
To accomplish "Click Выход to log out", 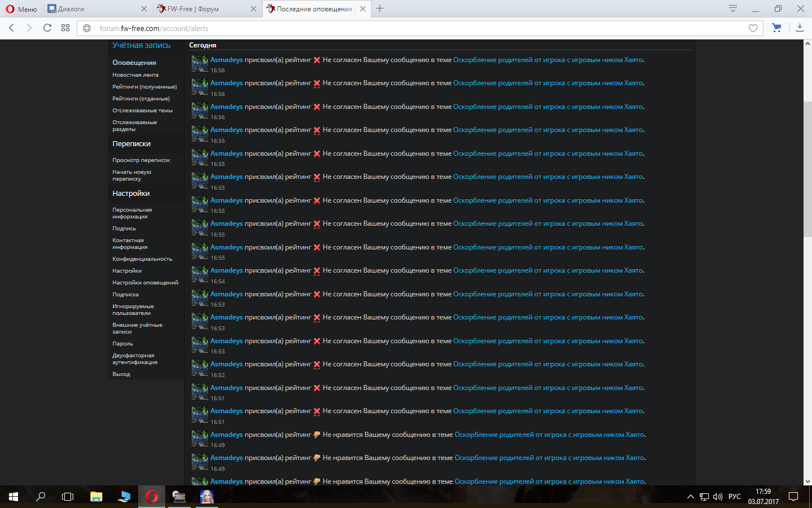I will pos(121,374).
